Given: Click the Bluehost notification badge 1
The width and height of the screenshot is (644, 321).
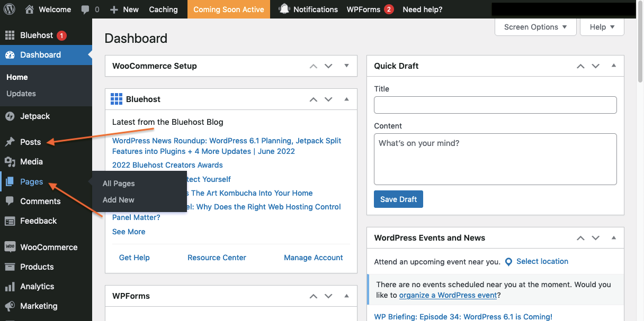Looking at the screenshot, I should coord(61,35).
